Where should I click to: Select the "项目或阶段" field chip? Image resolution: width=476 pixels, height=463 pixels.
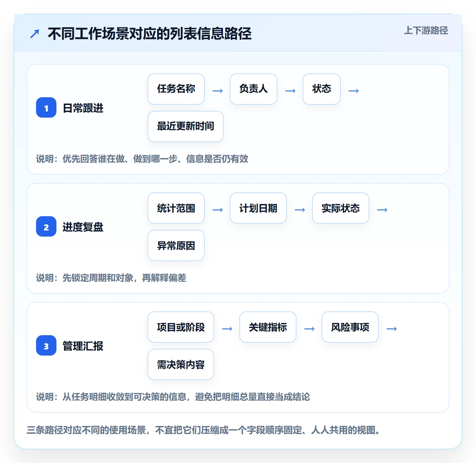181,327
